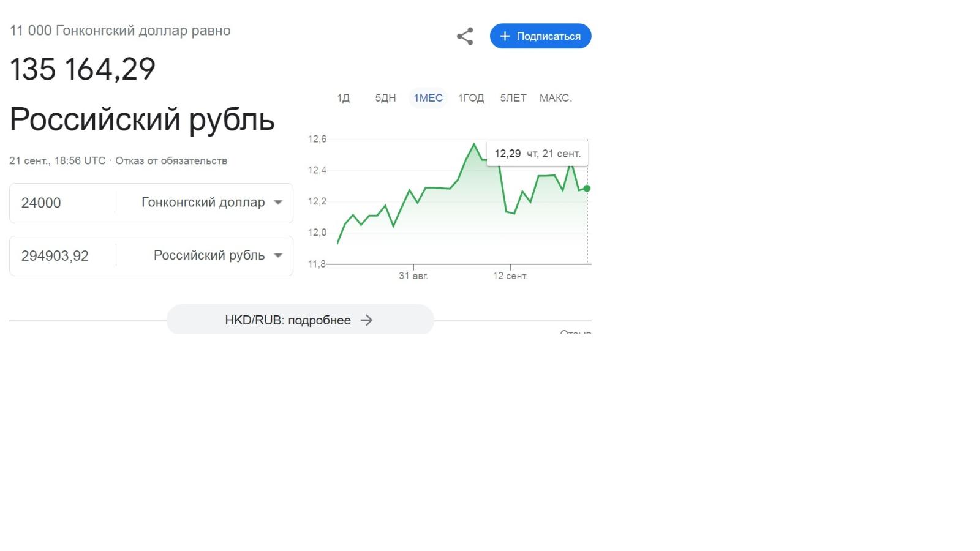Select the 1МЕС chart range

click(x=428, y=98)
